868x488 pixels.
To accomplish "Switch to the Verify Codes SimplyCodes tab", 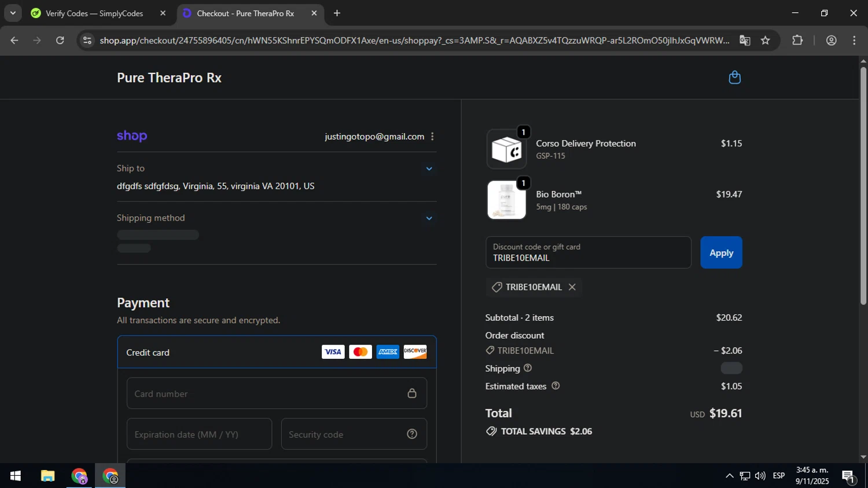I will (x=94, y=13).
